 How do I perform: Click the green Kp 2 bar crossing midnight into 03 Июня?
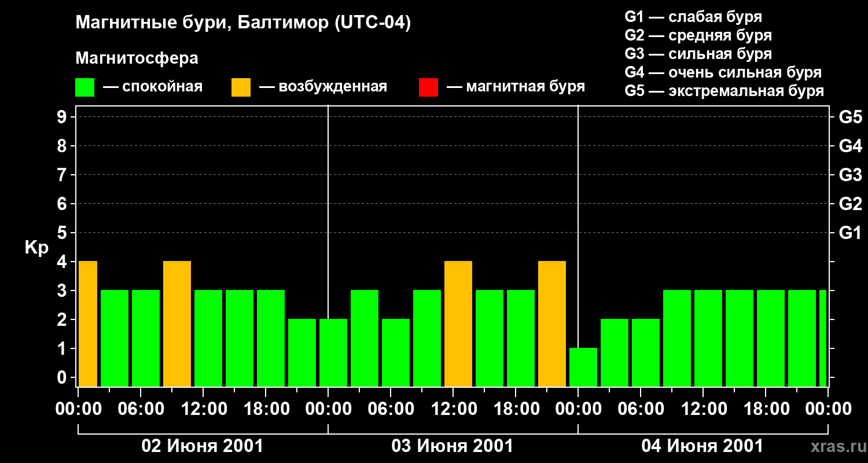333,353
